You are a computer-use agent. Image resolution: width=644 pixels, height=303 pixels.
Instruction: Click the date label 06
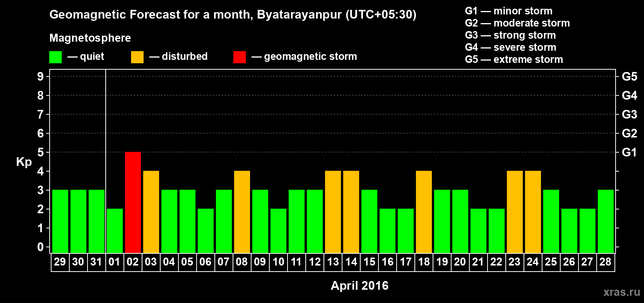point(205,262)
